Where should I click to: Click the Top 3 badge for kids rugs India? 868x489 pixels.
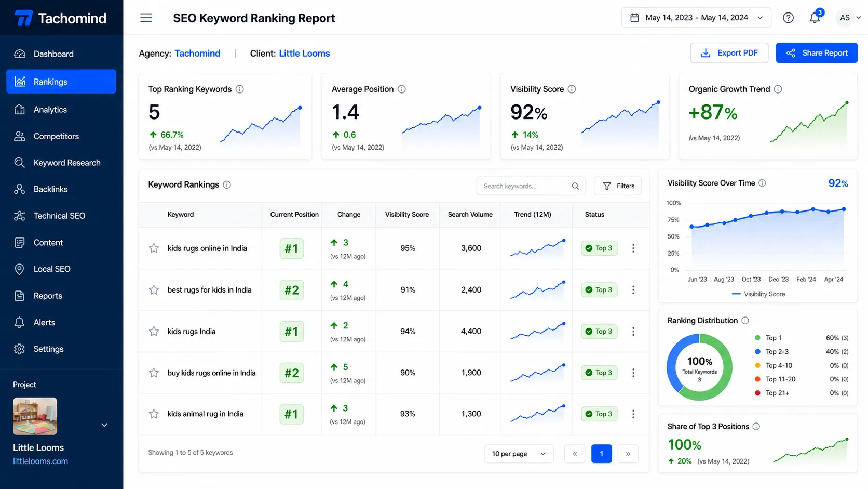point(599,332)
